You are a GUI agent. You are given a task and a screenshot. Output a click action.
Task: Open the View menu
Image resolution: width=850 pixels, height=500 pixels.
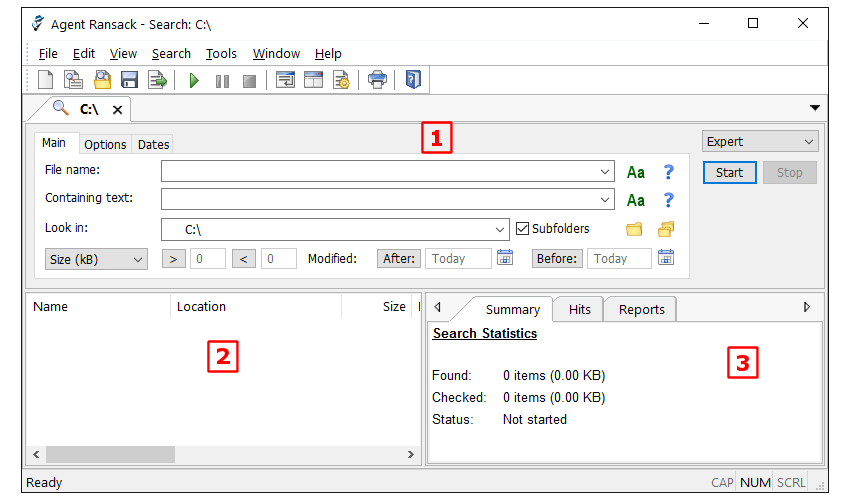click(x=123, y=54)
